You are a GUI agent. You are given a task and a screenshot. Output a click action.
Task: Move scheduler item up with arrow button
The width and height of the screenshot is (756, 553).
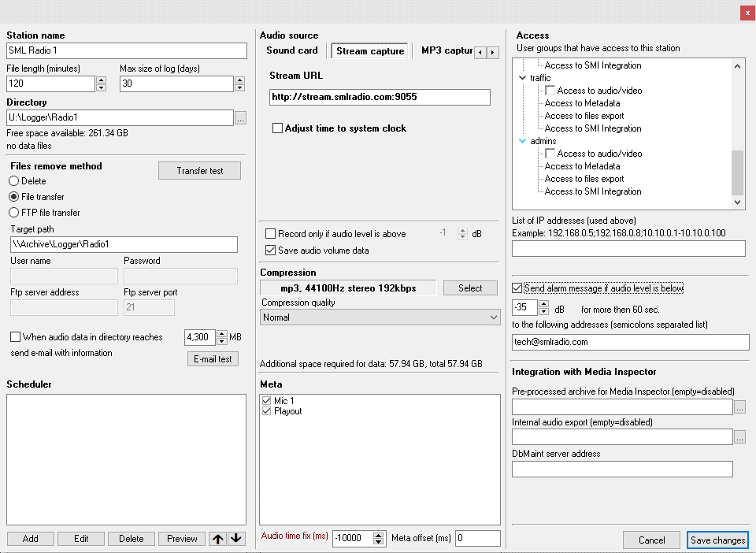(218, 539)
